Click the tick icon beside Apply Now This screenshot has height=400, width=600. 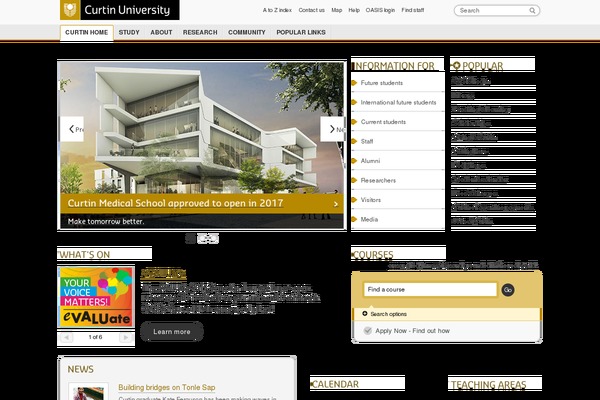click(x=367, y=331)
